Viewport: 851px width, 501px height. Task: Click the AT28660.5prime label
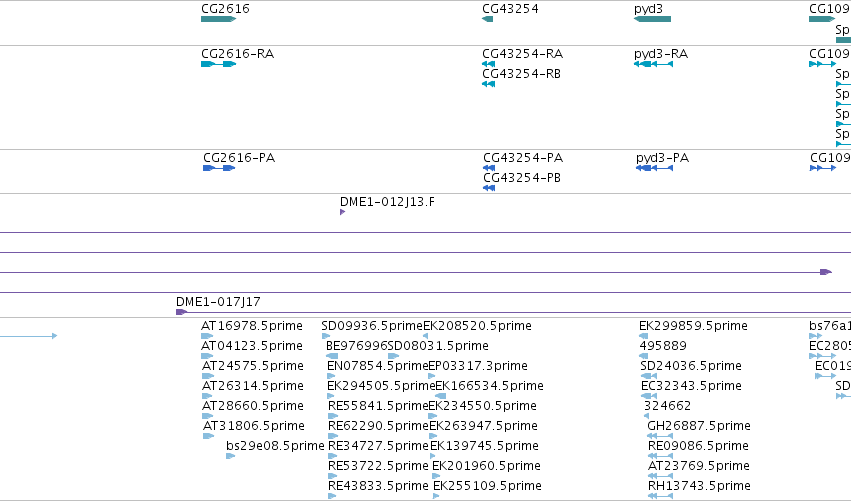(252, 406)
